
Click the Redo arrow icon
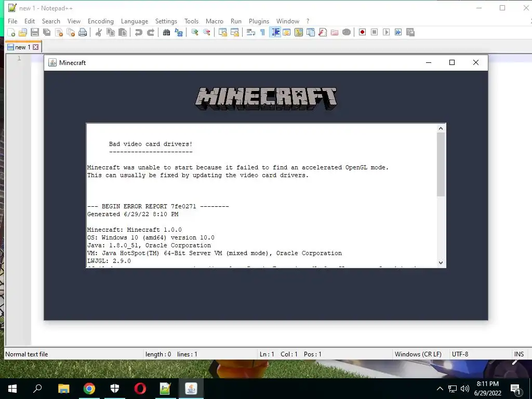pyautogui.click(x=150, y=32)
